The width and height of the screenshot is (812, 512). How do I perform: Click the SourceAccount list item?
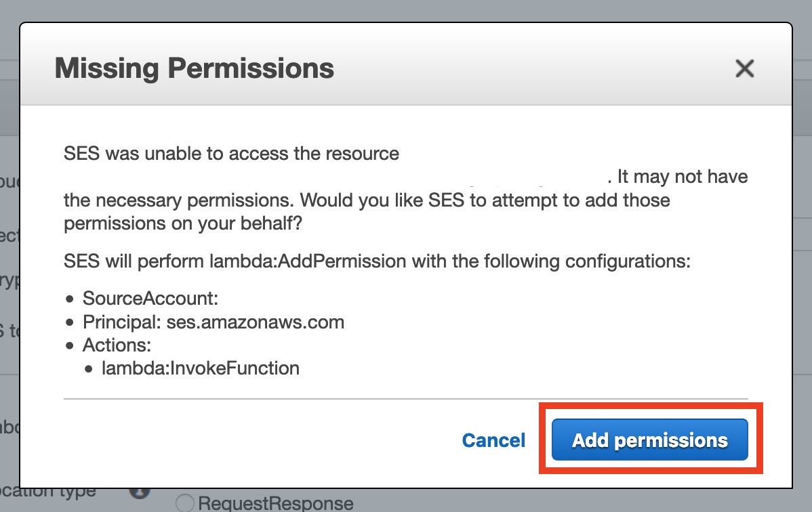click(x=150, y=299)
